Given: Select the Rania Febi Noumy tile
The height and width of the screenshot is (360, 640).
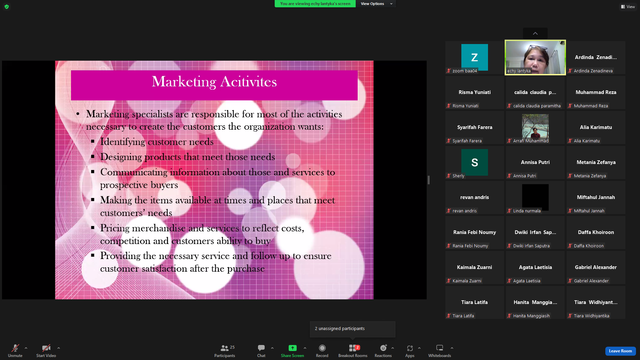Looking at the screenshot, I should click(x=475, y=233).
